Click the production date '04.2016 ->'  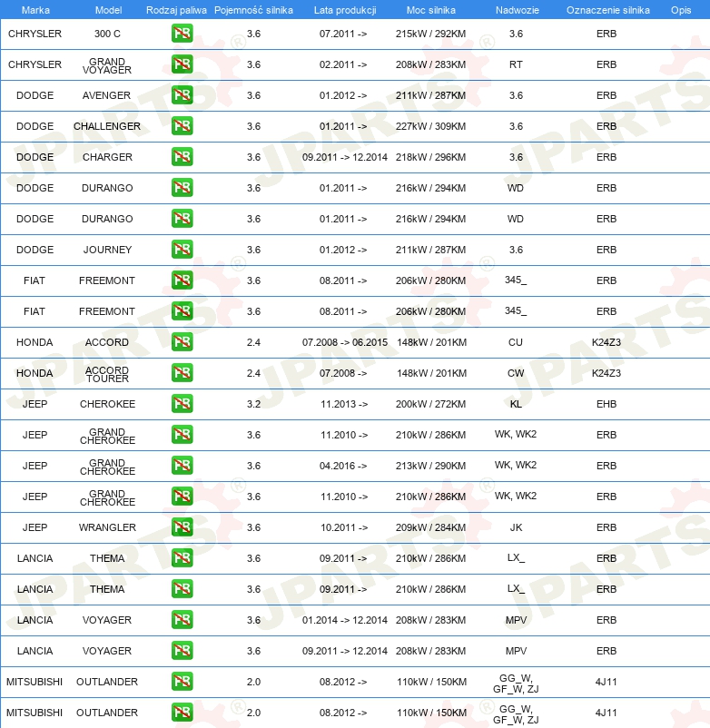pos(343,466)
